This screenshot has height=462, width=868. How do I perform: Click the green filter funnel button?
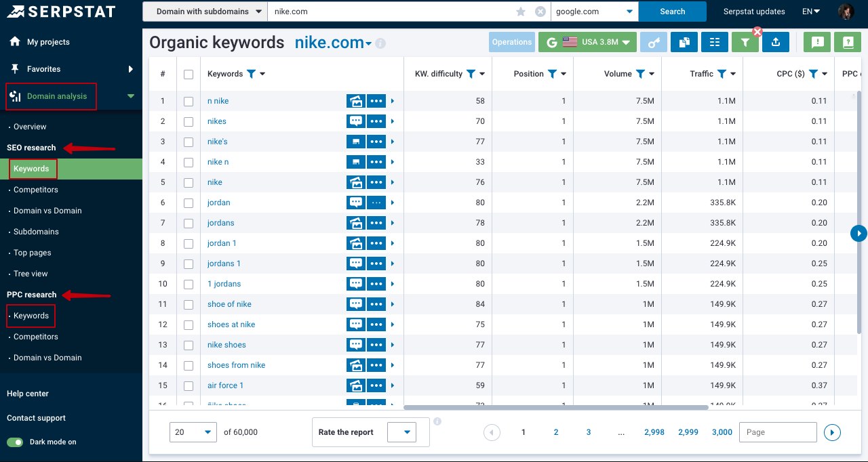745,42
